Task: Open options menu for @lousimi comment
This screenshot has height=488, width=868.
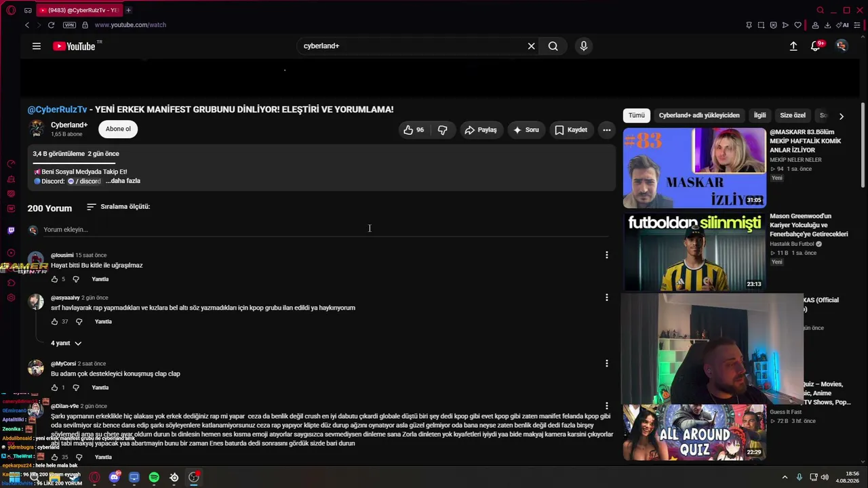Action: click(x=607, y=255)
